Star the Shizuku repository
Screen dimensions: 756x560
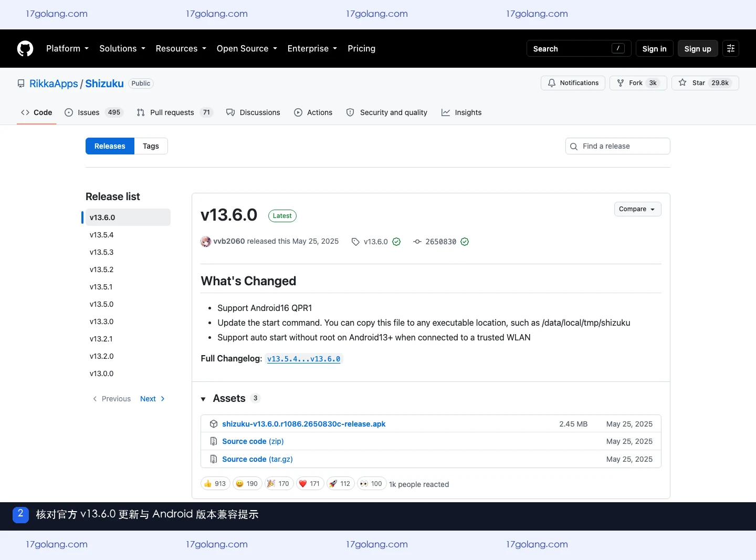point(705,83)
